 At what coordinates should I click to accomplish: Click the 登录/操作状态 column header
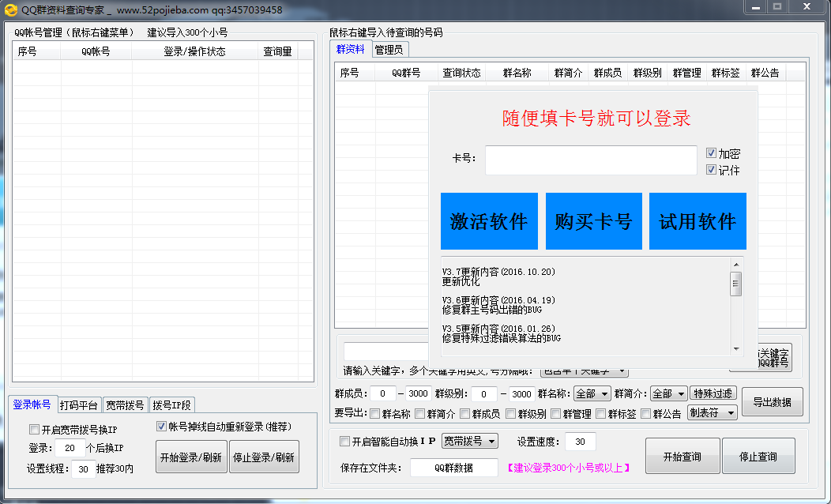point(194,51)
